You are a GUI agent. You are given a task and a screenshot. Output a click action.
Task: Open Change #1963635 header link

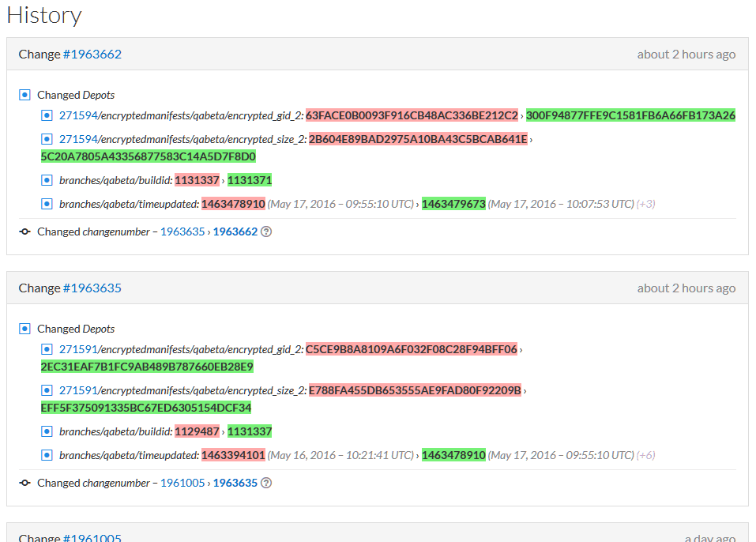click(92, 288)
